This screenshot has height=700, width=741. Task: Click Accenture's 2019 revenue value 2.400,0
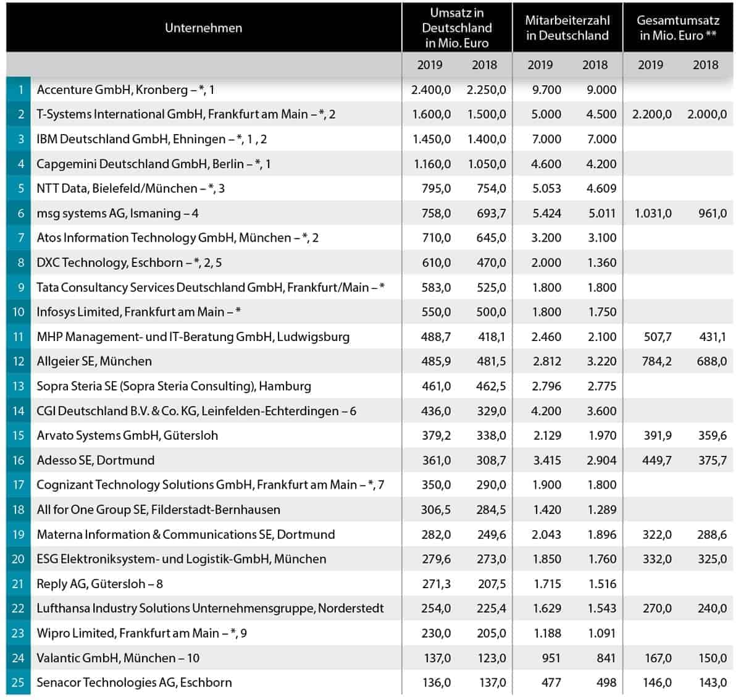(431, 90)
